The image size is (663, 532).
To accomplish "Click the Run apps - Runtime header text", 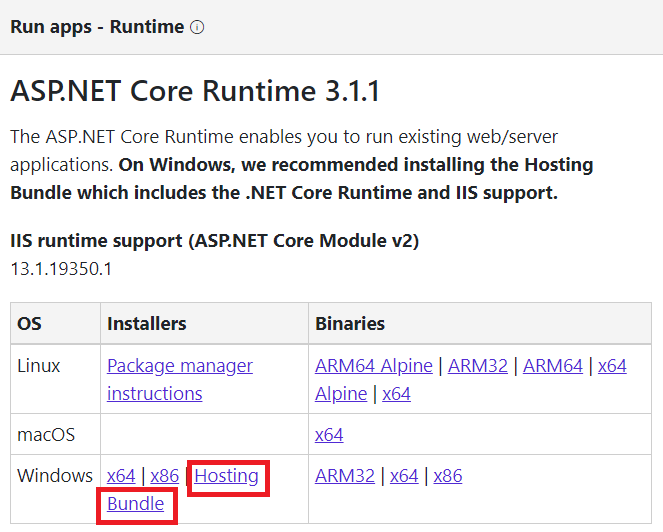I will 97,27.
